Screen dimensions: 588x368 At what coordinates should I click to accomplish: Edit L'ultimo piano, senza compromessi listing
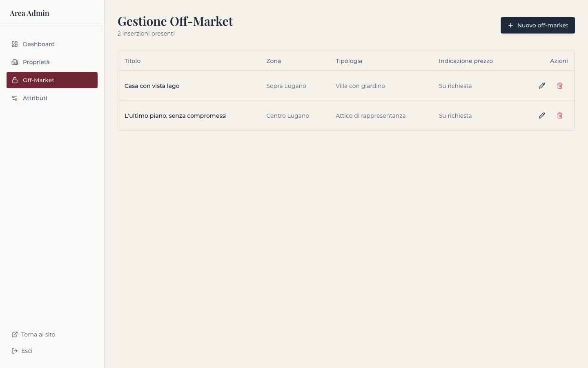point(542,116)
